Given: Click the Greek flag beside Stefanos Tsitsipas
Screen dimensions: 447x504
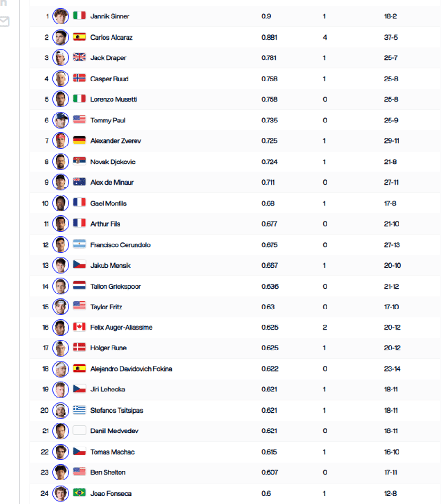Looking at the screenshot, I should coord(80,410).
